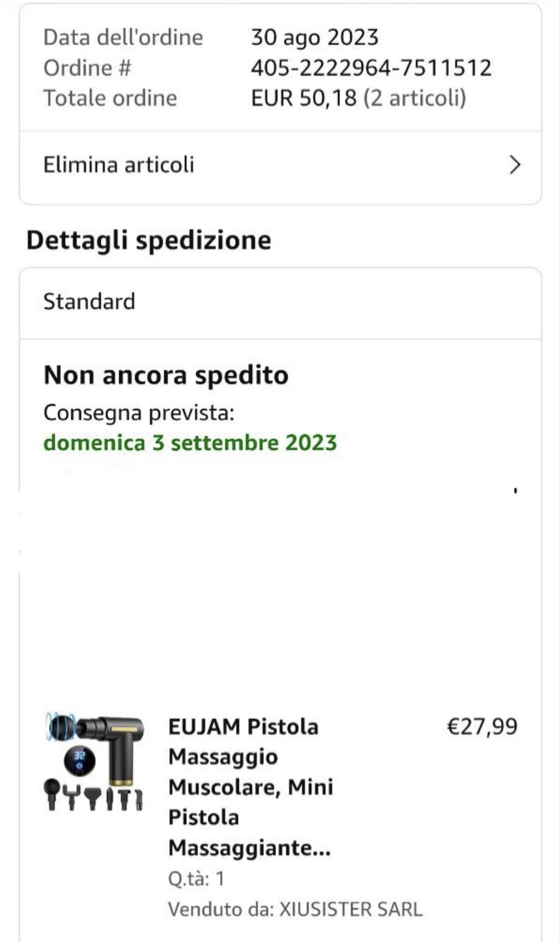Select the seller name XIUSISTER SARL

[351, 909]
